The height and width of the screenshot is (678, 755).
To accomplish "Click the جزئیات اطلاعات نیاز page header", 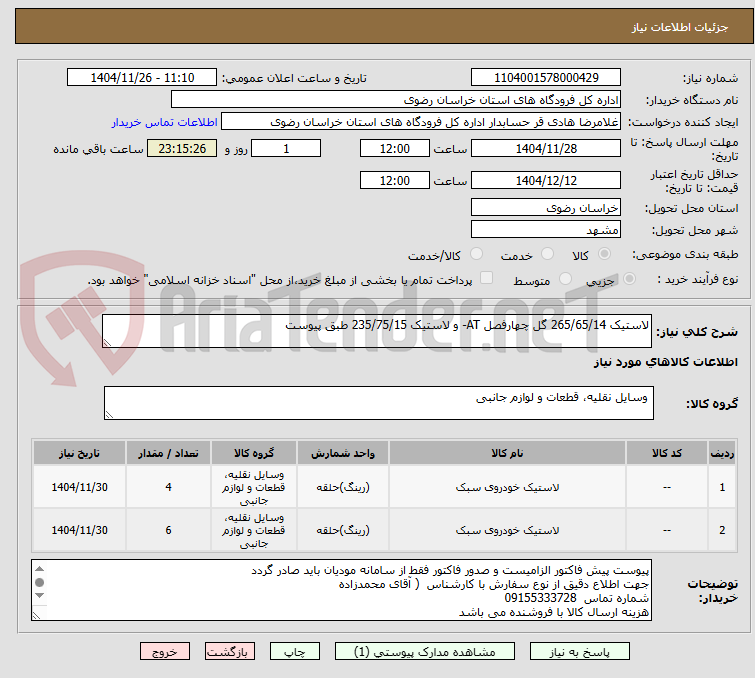I will (680, 27).
